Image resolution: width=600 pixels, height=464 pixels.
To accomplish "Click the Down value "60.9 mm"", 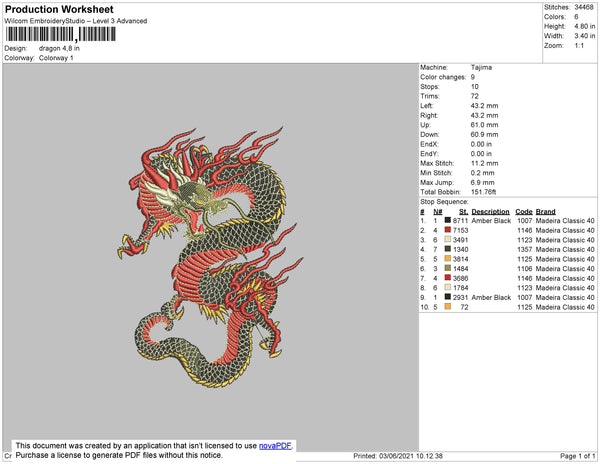I will [484, 134].
